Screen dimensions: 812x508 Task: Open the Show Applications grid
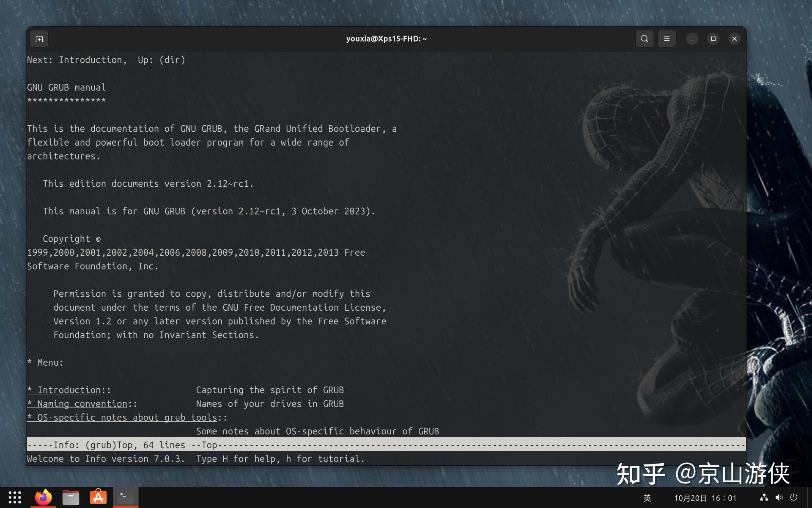15,497
